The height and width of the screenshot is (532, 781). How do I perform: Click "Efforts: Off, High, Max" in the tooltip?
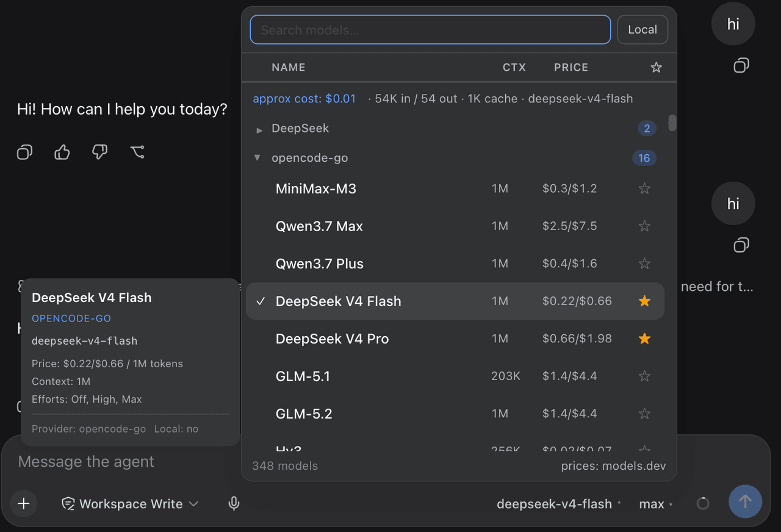pos(87,400)
